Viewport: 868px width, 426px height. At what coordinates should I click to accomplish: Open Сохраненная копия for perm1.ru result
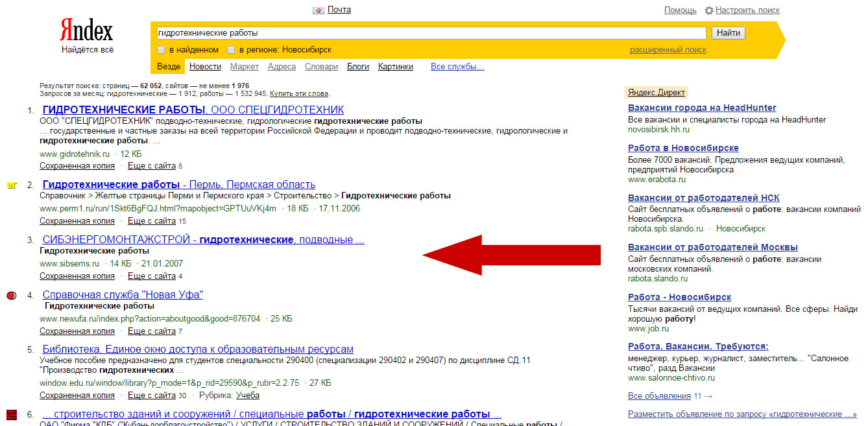point(77,221)
